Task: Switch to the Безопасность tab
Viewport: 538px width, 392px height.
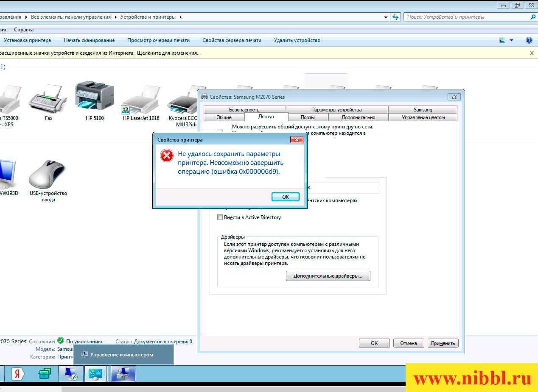Action: click(244, 110)
